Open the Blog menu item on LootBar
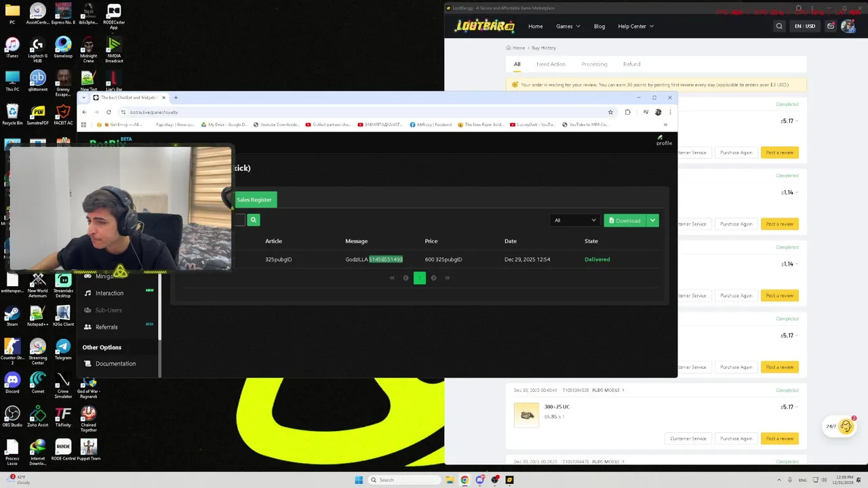This screenshot has width=868, height=488. [x=599, y=26]
